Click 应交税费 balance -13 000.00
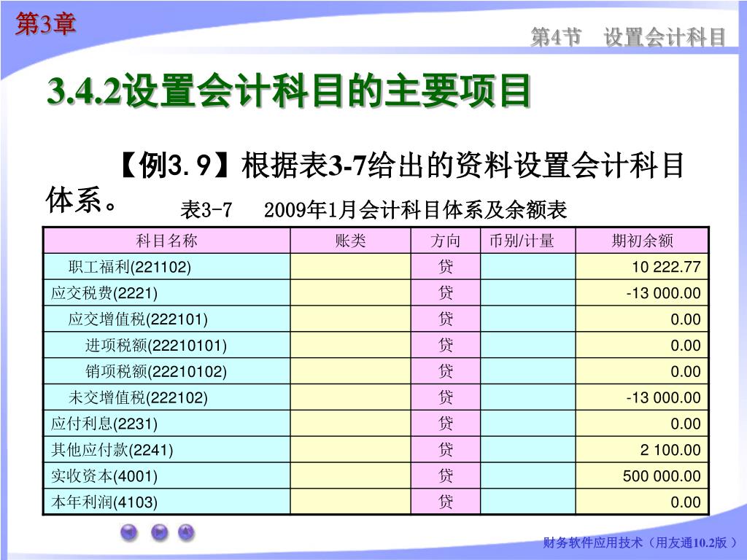 (x=663, y=293)
